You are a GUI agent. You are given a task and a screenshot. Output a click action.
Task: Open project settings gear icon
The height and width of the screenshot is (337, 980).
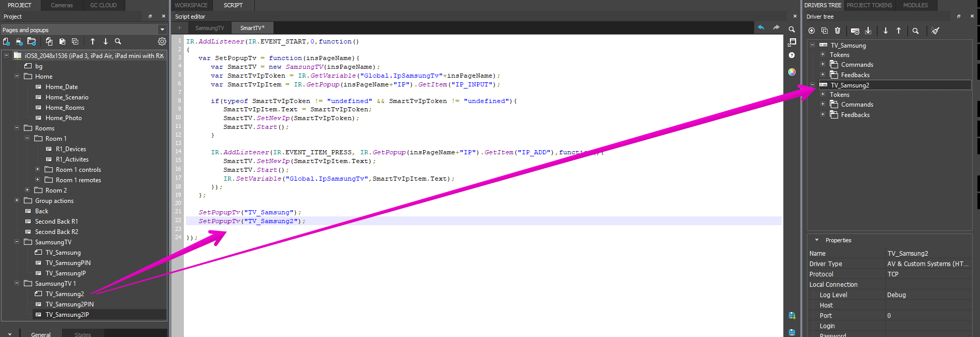pyautogui.click(x=162, y=41)
